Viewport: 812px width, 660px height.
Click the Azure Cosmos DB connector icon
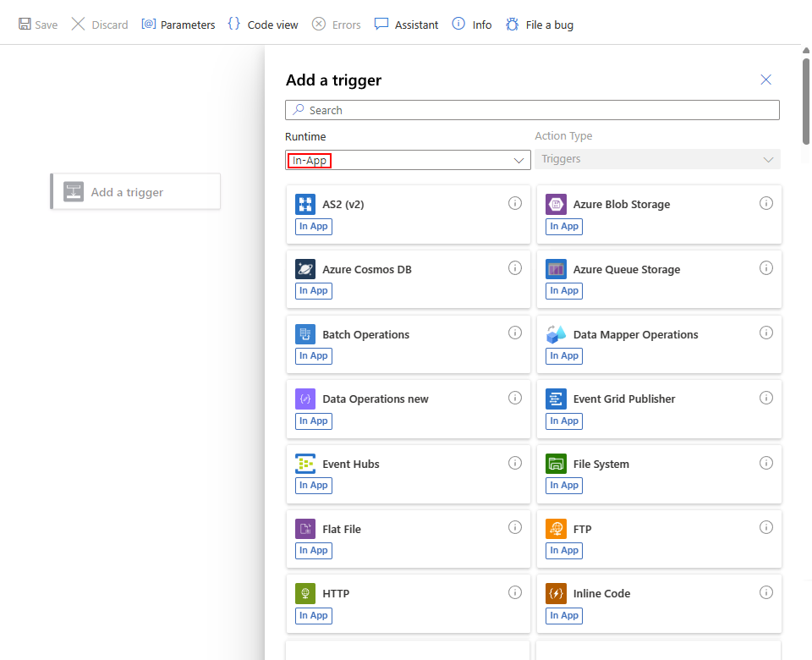click(x=305, y=269)
